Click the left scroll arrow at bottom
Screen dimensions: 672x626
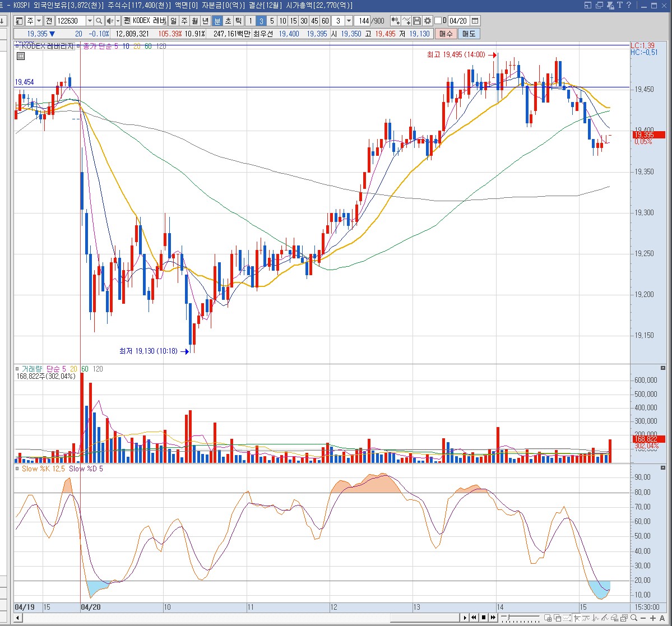tap(17, 618)
